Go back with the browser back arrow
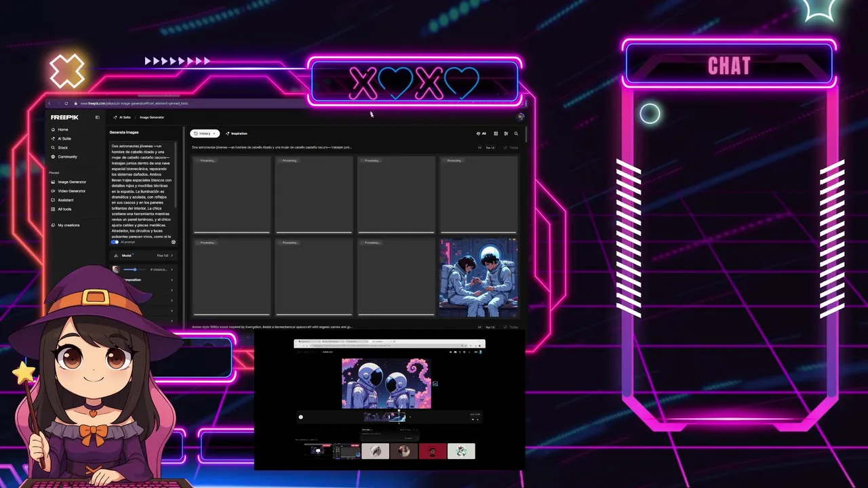 click(x=50, y=103)
